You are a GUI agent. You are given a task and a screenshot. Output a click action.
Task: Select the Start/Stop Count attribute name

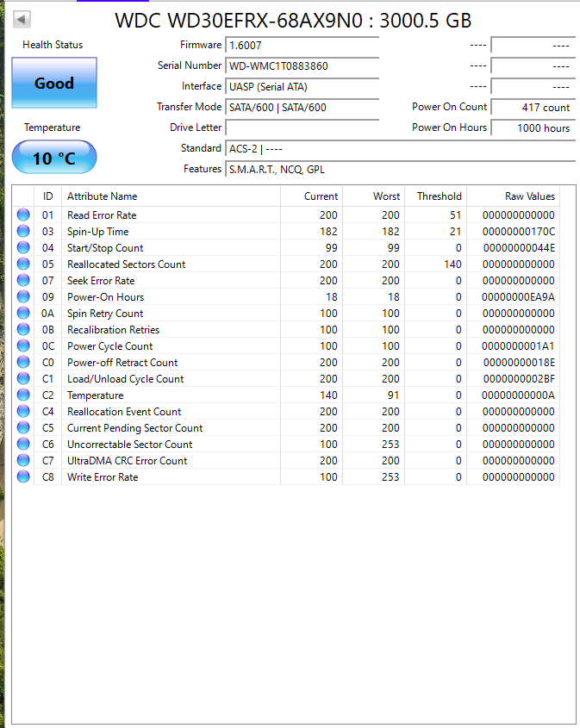pos(105,247)
